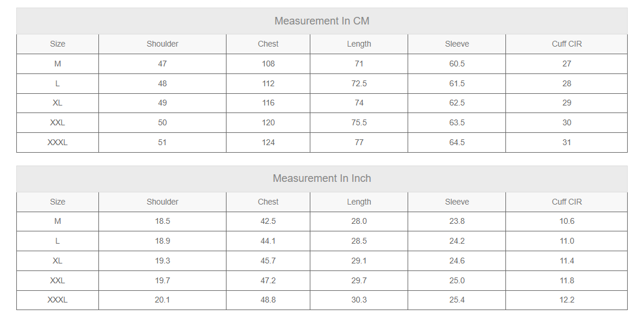Click shoulder value 51 for XXXL

coord(162,142)
